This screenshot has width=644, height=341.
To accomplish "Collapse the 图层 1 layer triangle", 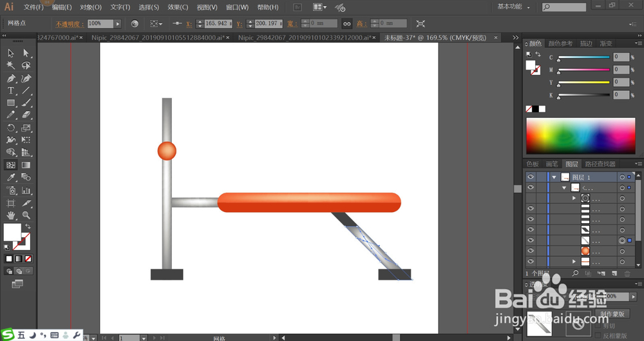I will [x=554, y=177].
